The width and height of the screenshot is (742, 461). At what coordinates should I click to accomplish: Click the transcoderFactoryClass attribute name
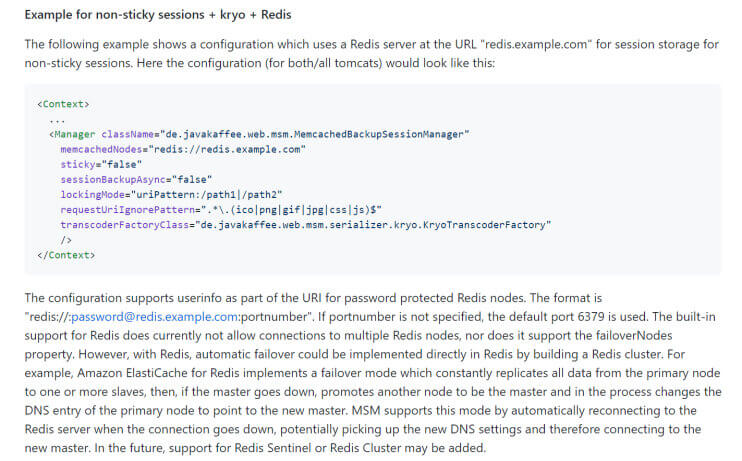125,225
